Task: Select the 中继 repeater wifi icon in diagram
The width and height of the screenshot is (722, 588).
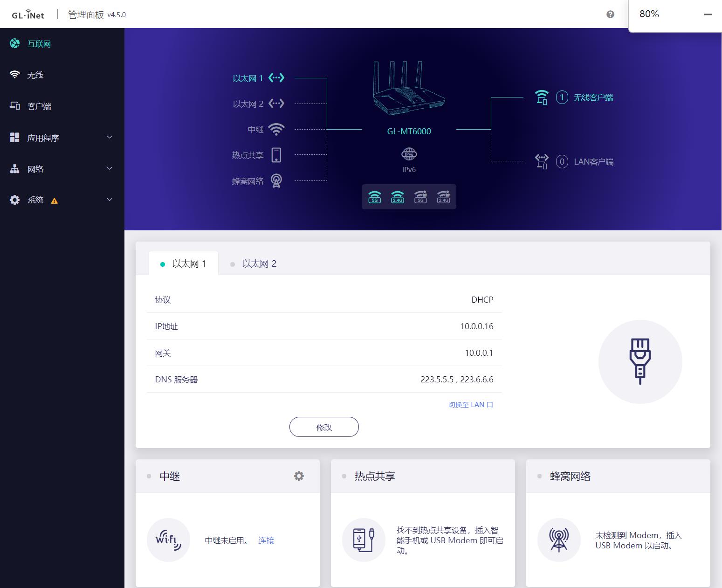Action: (x=277, y=129)
